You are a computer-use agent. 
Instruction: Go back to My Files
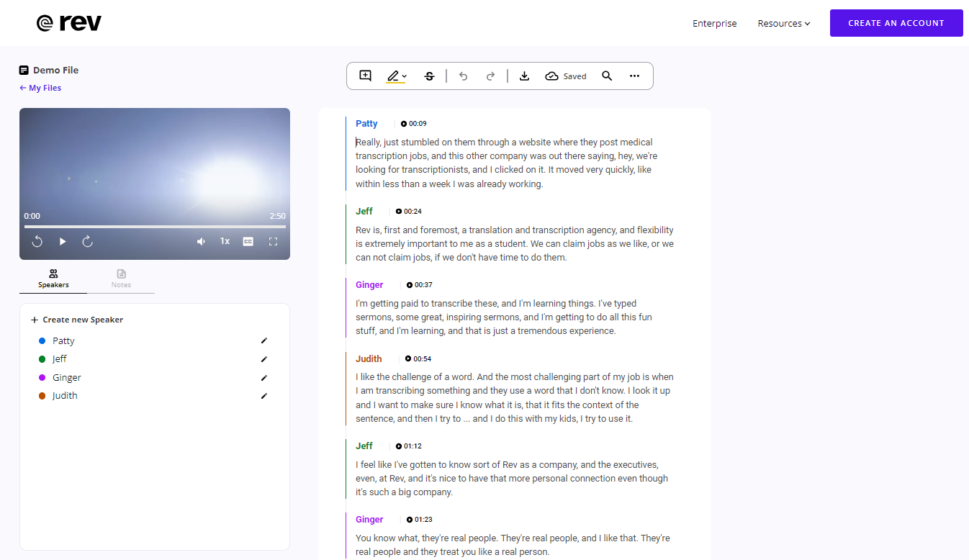40,88
